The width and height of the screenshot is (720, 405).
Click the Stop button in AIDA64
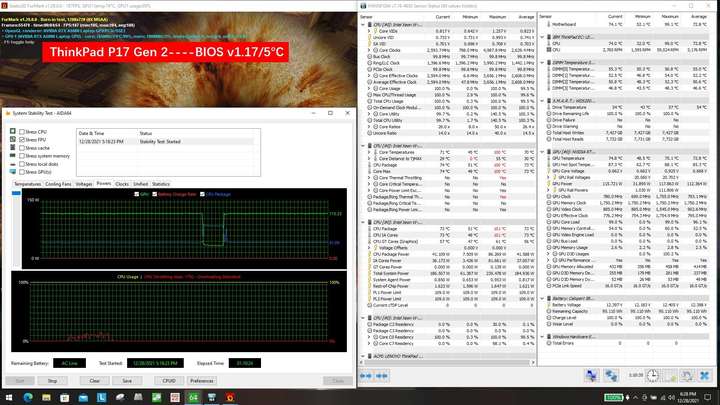(x=52, y=381)
